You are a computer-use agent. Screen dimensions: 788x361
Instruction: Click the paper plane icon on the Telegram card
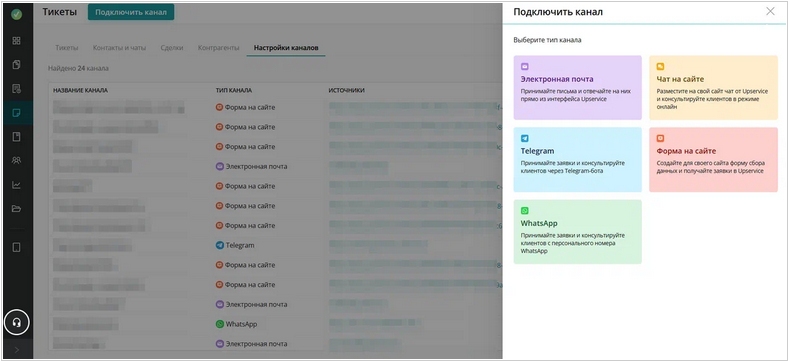(x=525, y=138)
